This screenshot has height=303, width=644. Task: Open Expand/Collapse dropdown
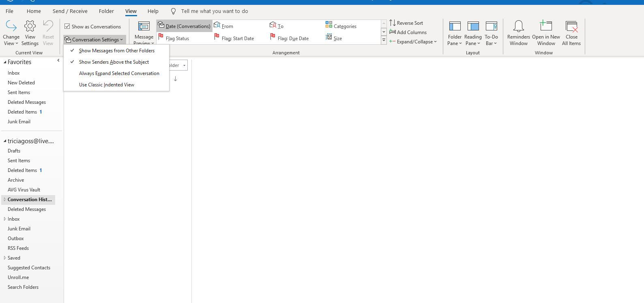coord(413,42)
